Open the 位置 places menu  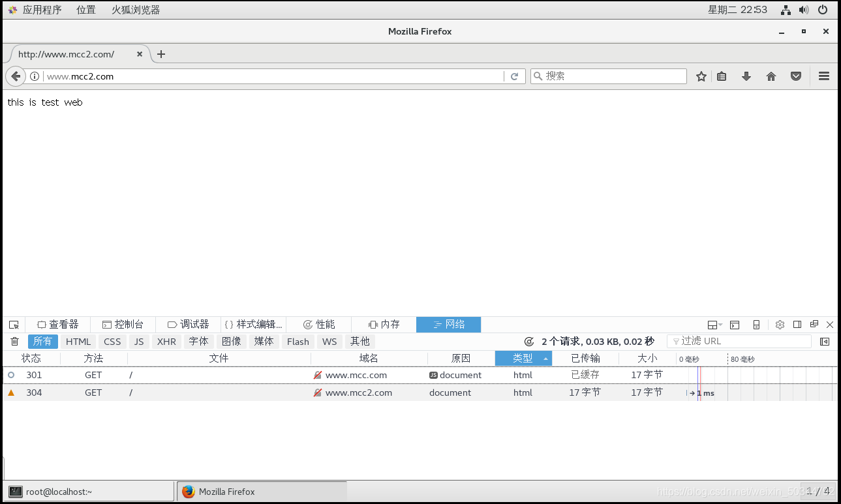click(86, 10)
